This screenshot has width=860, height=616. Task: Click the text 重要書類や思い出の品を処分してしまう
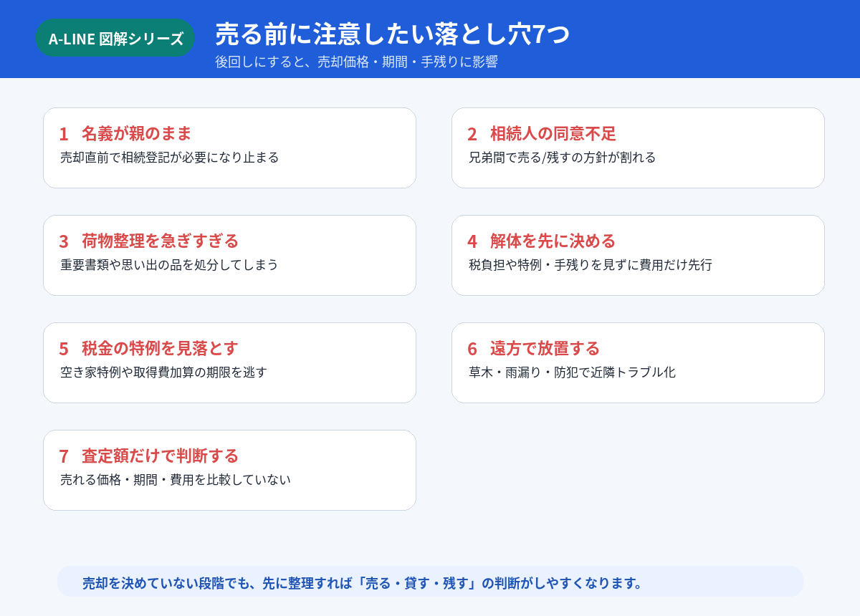click(169, 264)
